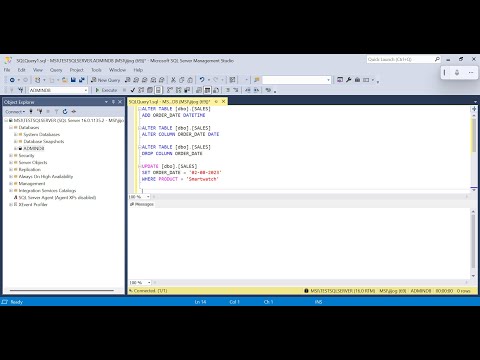Toggle Include Actual Execution Plan

tap(170, 90)
